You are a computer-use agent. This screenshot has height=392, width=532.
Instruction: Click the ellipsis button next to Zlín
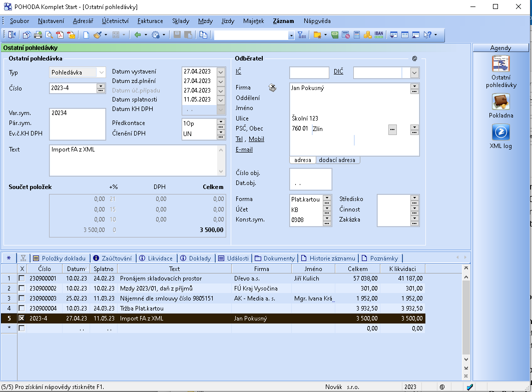(x=392, y=129)
